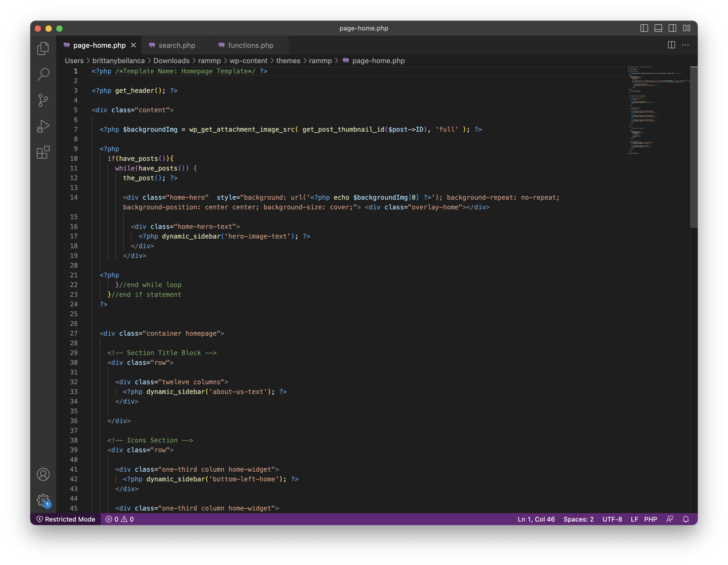The image size is (728, 565).
Task: Click the 'get_header' text on line 3
Action: pyautogui.click(x=135, y=90)
